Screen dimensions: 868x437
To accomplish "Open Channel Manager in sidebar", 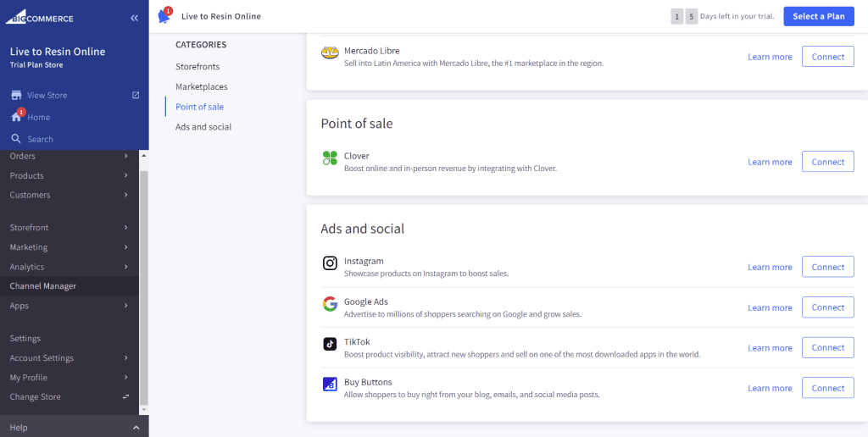I will (70, 286).
